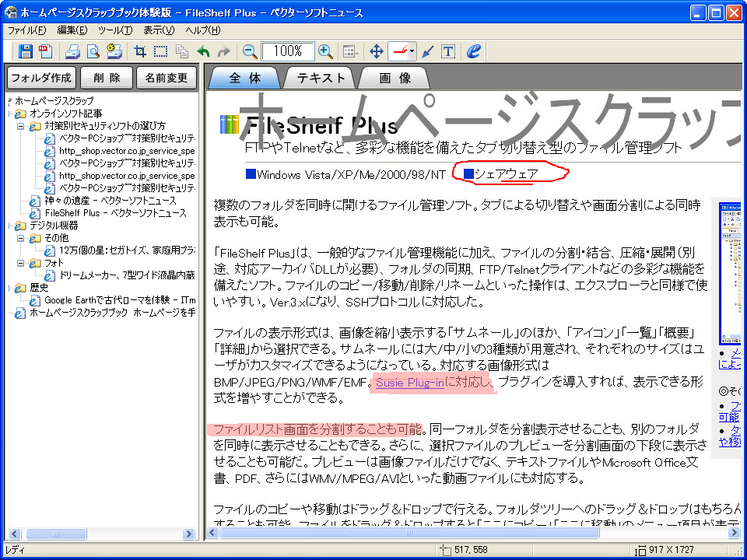Click the Zoom In magnifier
The image size is (747, 560).
[x=325, y=51]
